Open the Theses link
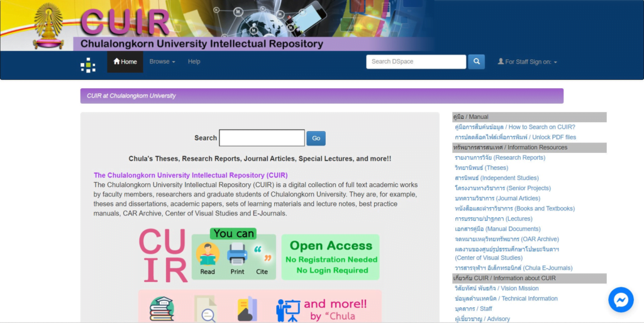644x323 pixels. coord(481,168)
